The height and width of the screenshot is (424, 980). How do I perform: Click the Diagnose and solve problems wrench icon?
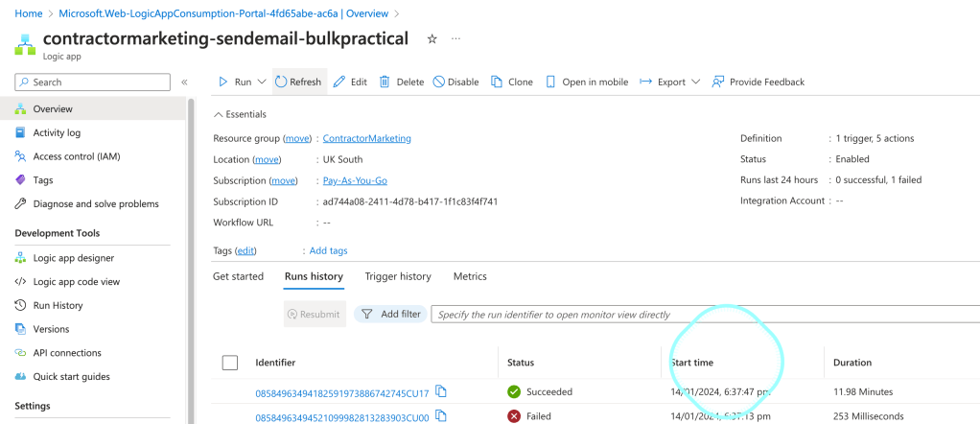coord(21,204)
